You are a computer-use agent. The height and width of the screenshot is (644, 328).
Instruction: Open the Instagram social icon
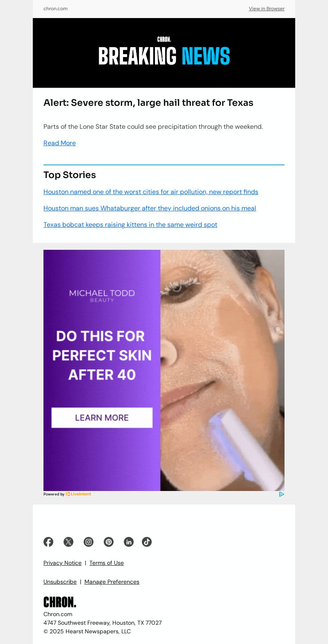pos(89,542)
